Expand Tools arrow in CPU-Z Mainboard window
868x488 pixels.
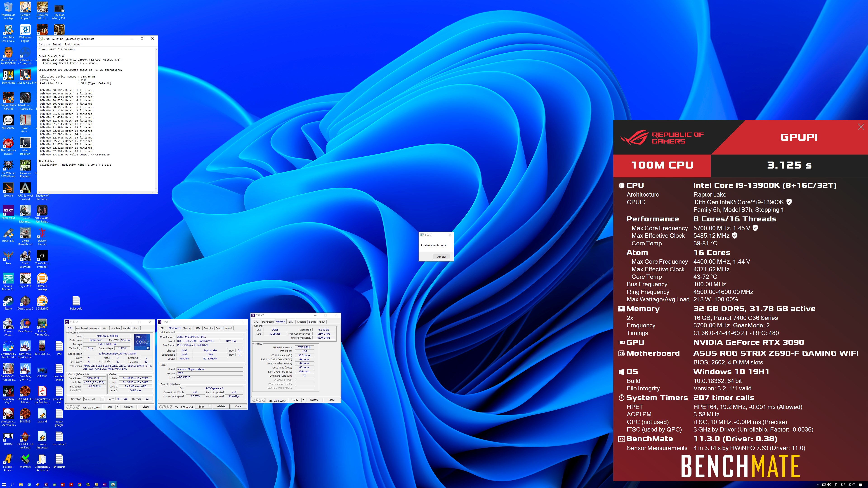click(x=210, y=406)
